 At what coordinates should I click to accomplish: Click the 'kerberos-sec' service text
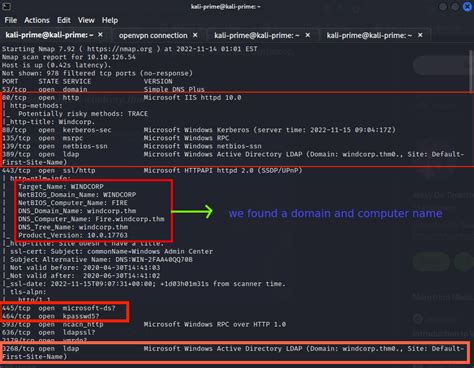click(87, 130)
